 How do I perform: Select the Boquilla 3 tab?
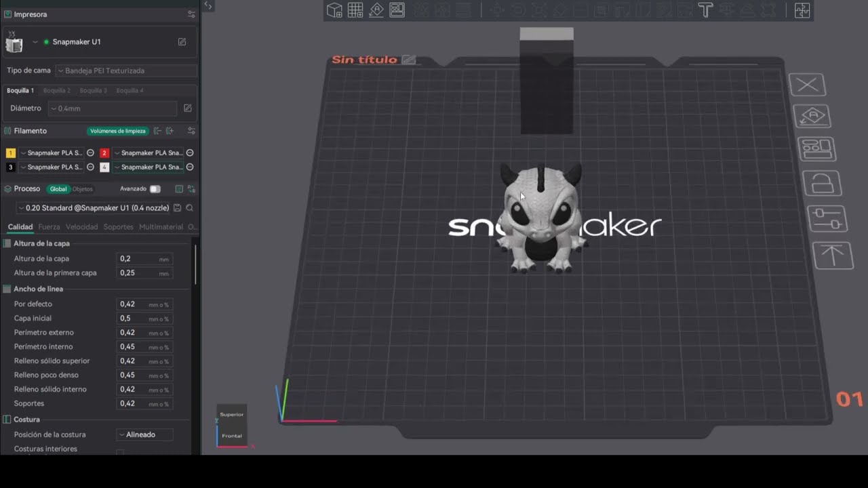[94, 90]
